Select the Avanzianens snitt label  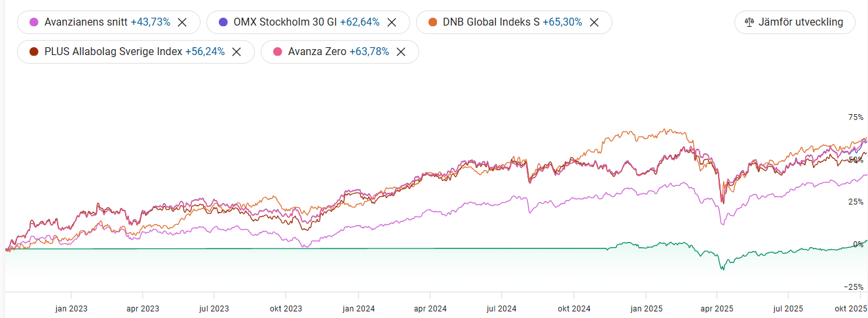[x=86, y=22]
